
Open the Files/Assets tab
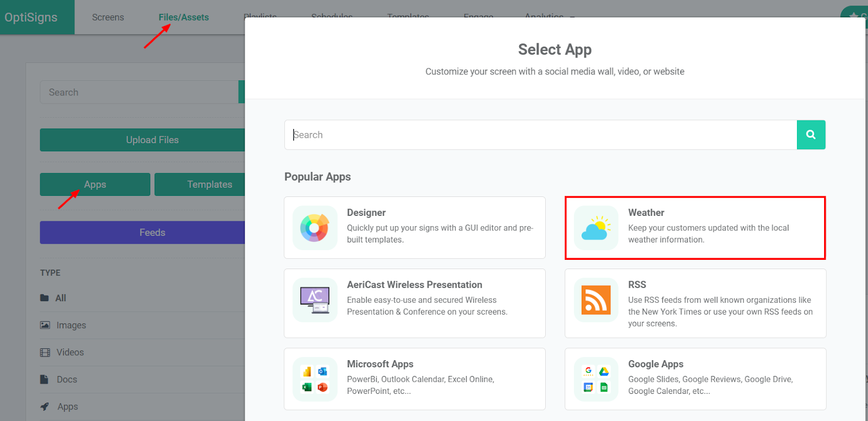[x=183, y=17]
